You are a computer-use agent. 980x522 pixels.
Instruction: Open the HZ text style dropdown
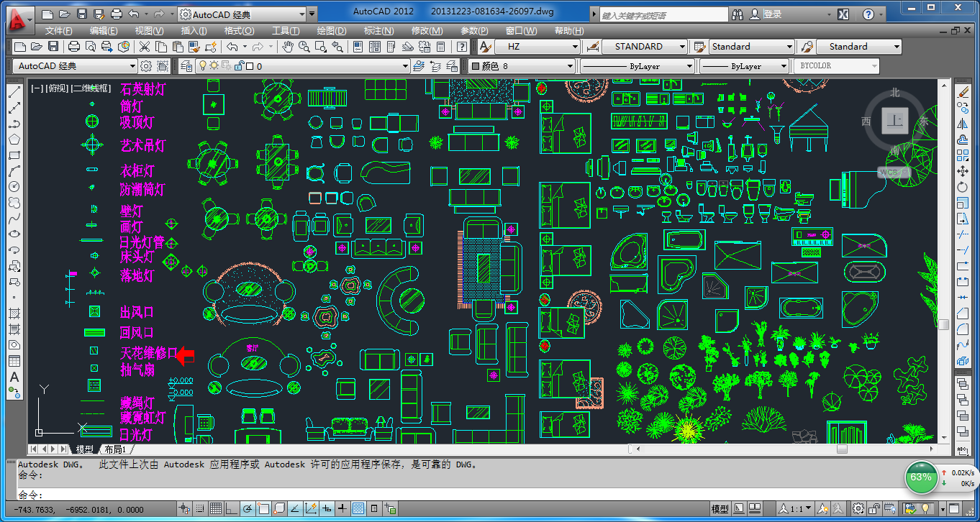(x=537, y=47)
